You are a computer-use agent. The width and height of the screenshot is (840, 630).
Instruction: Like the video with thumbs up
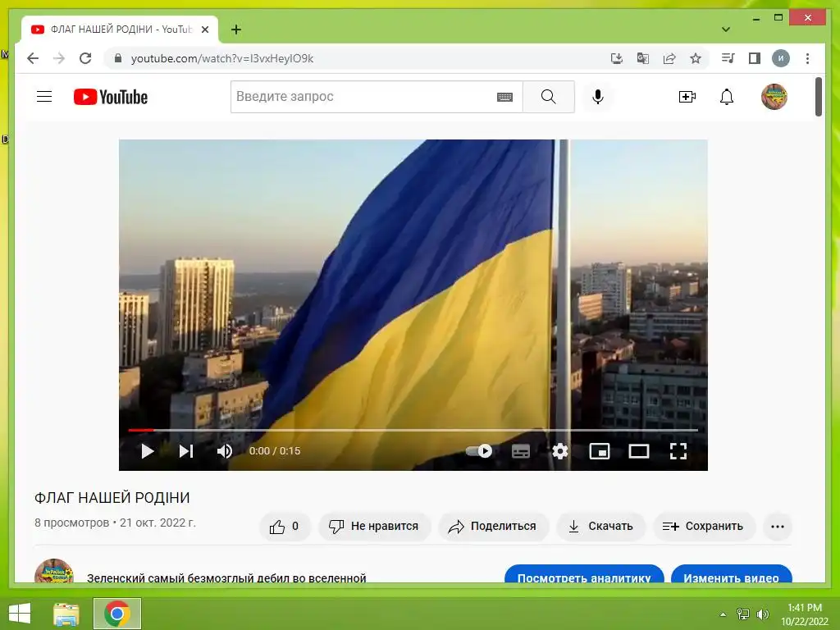click(x=285, y=527)
